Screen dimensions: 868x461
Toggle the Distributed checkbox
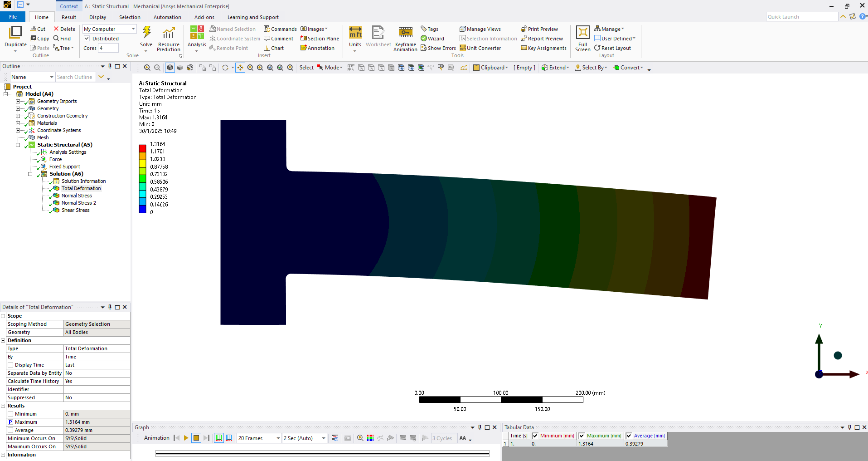click(87, 39)
